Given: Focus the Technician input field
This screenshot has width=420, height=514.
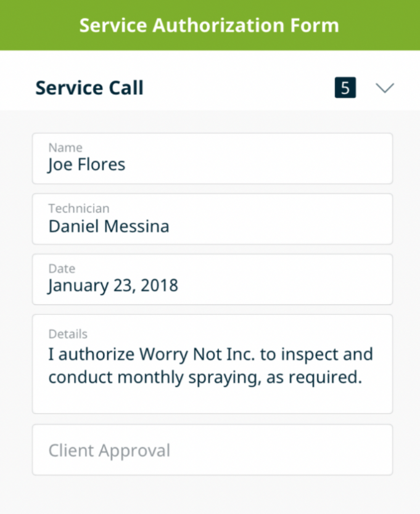Looking at the screenshot, I should (x=212, y=219).
